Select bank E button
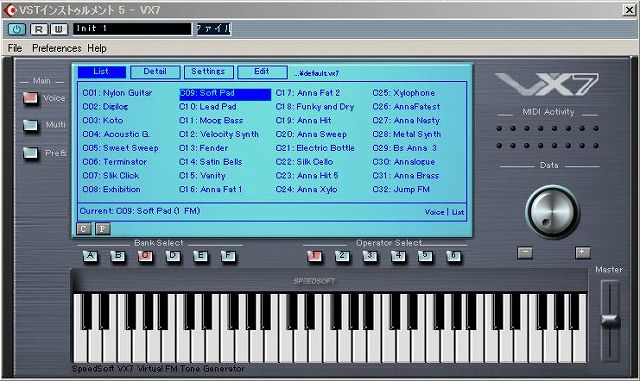This screenshot has height=381, width=640. 200,256
